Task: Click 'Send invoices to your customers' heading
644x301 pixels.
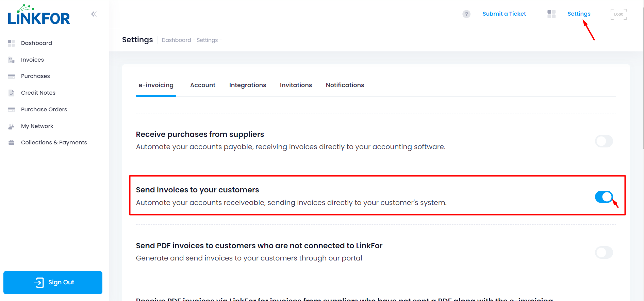Action: [197, 190]
